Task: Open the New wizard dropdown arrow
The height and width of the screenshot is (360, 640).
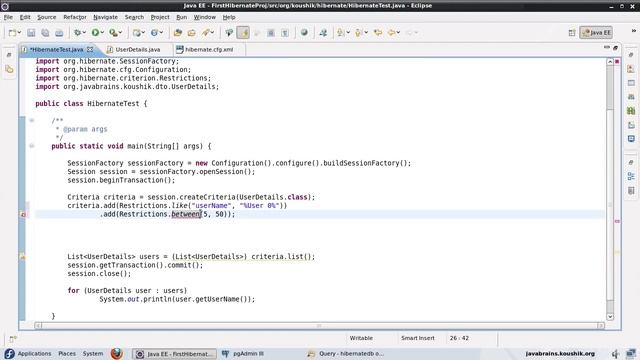Action: pyautogui.click(x=19, y=33)
